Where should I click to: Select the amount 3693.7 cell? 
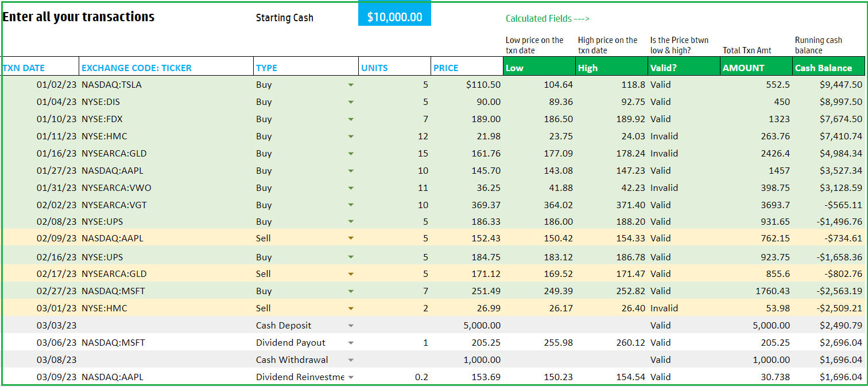point(756,205)
